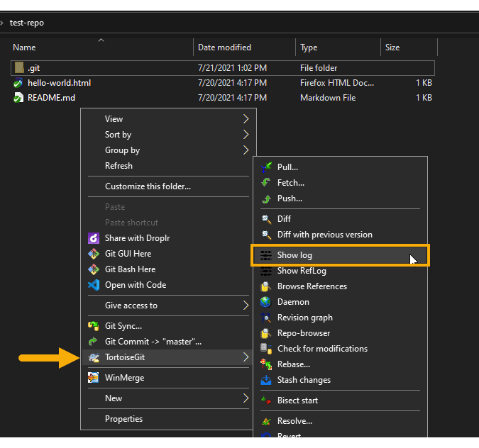479x448 pixels.
Task: Click the Repo-browser icon
Action: 266,333
